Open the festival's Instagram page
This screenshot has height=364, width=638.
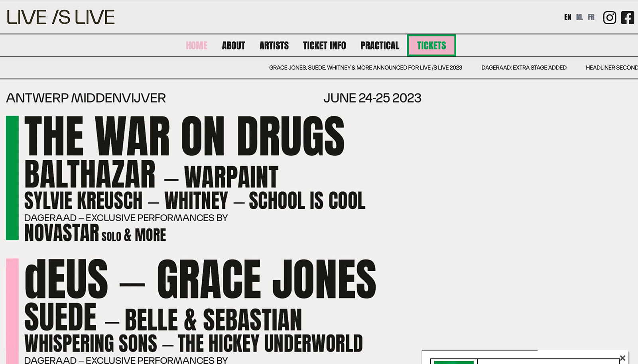(609, 18)
